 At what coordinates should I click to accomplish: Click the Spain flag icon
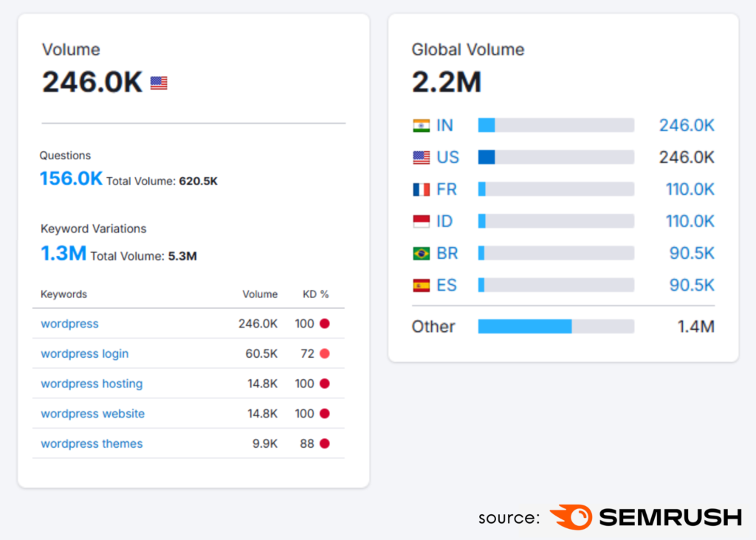422,285
